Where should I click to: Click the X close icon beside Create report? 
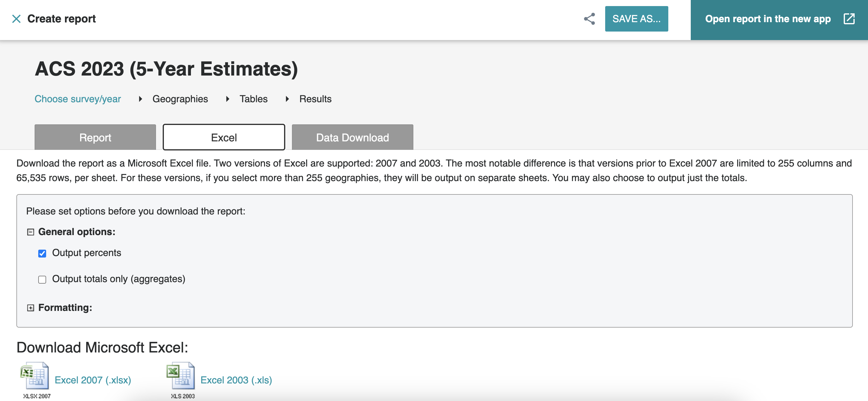click(16, 19)
